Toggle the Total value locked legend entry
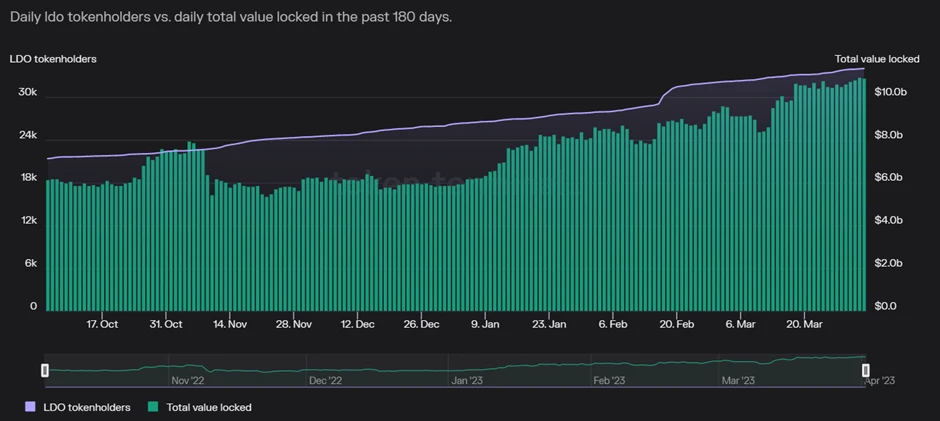940x421 pixels. (208, 407)
